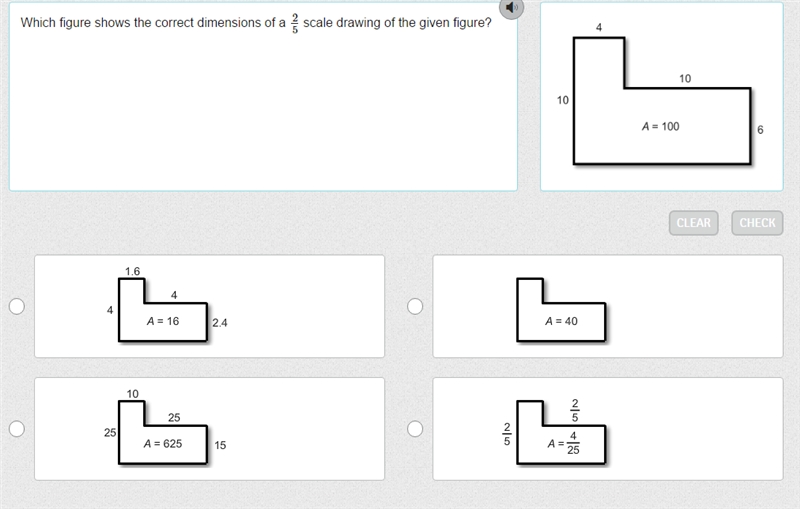Select radio button for A = 4/25 figure
800x509 pixels.
pos(415,429)
